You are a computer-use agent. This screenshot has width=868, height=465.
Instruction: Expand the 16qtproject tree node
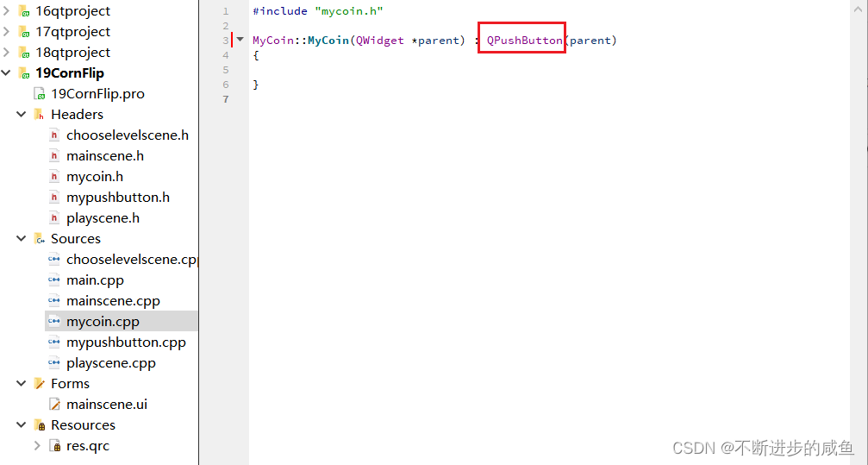click(6, 10)
